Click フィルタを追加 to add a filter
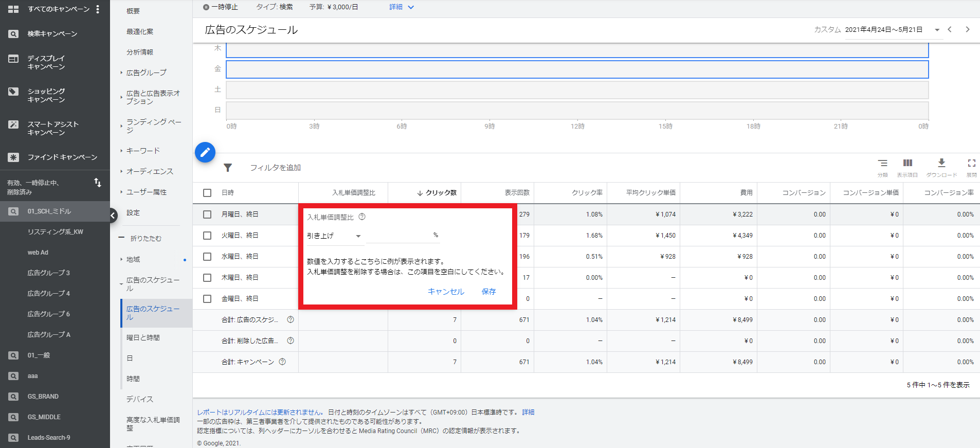This screenshot has width=980, height=448. point(276,168)
